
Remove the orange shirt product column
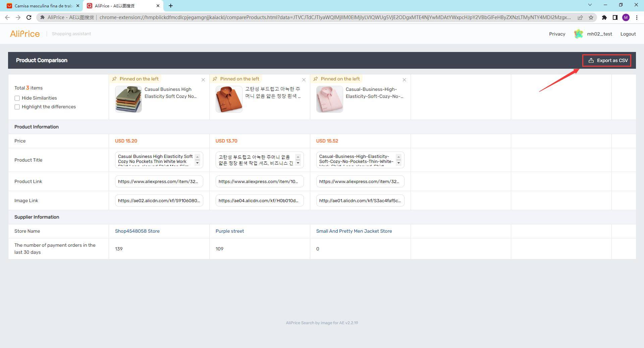pos(304,80)
